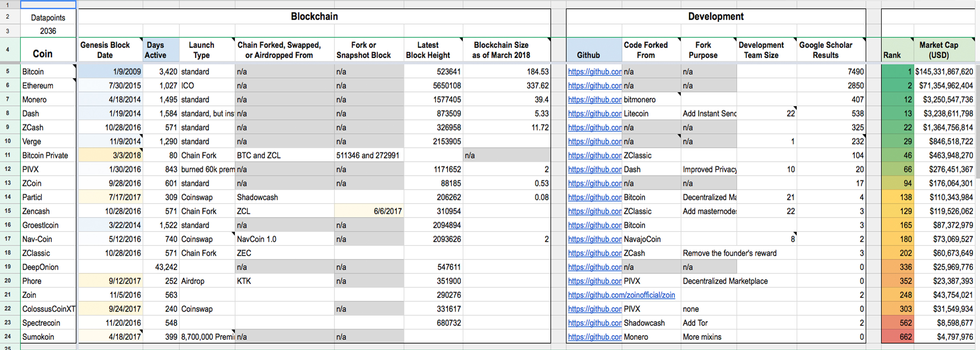Screen dimensions: 980x350
Task: Select the Dash coin name cell
Action: click(48, 113)
